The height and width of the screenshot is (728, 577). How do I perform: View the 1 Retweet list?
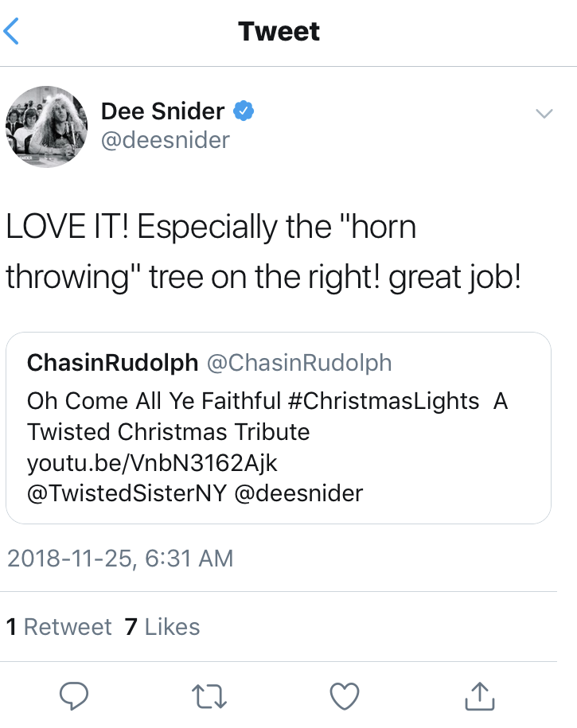click(x=59, y=627)
